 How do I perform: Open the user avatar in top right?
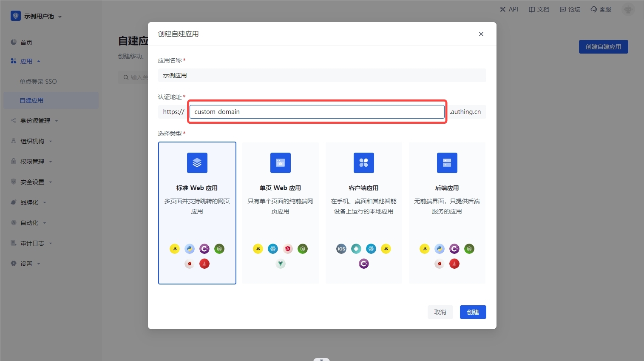[x=628, y=9]
